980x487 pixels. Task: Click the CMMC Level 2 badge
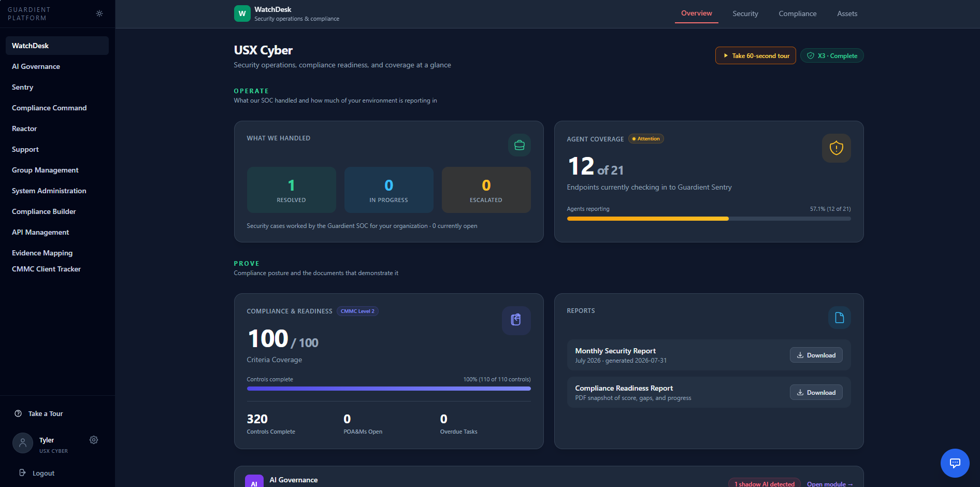(357, 311)
